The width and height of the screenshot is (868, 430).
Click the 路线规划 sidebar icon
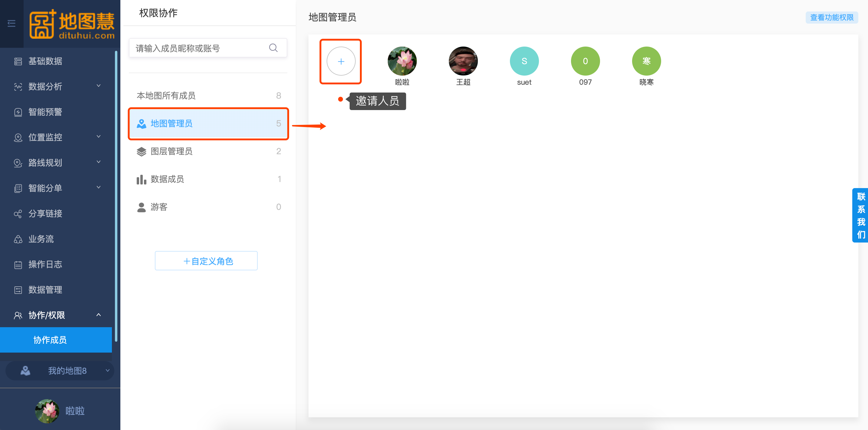point(18,163)
